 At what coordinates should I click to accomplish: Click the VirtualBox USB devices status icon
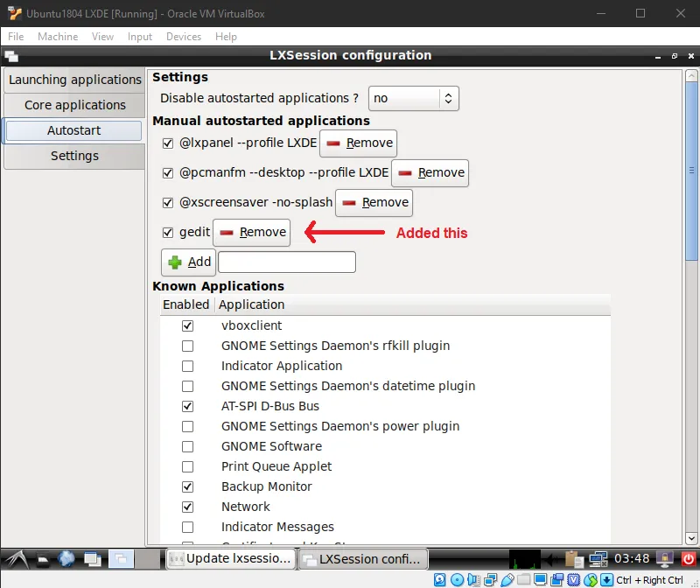pyautogui.click(x=507, y=580)
